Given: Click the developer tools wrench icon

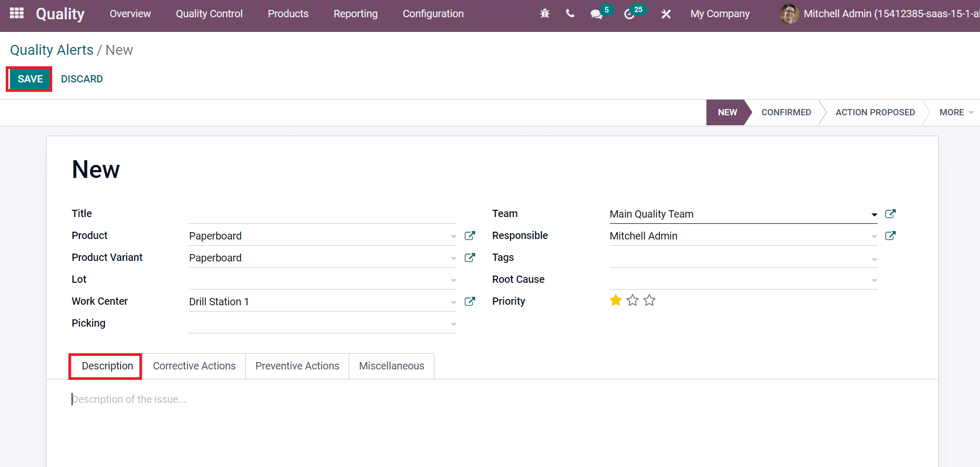Looking at the screenshot, I should click(x=666, y=14).
